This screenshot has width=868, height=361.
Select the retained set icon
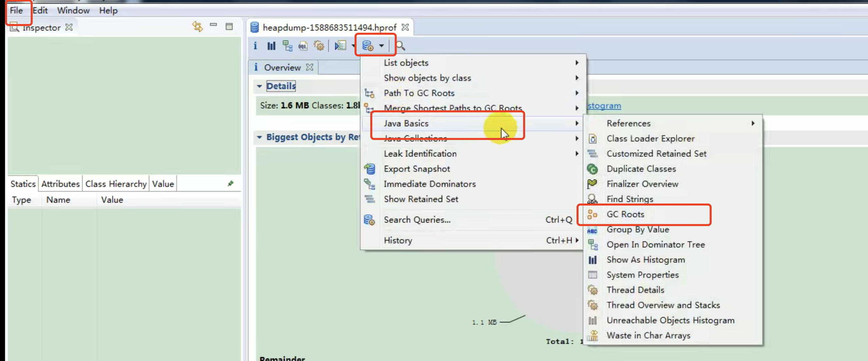tap(368, 199)
